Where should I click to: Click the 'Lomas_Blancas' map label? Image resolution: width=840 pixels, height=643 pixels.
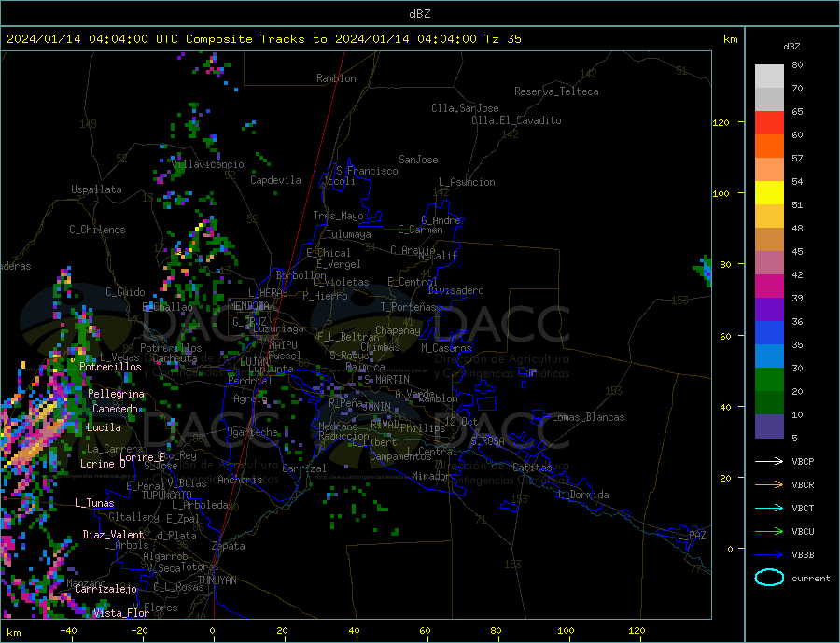tap(588, 417)
